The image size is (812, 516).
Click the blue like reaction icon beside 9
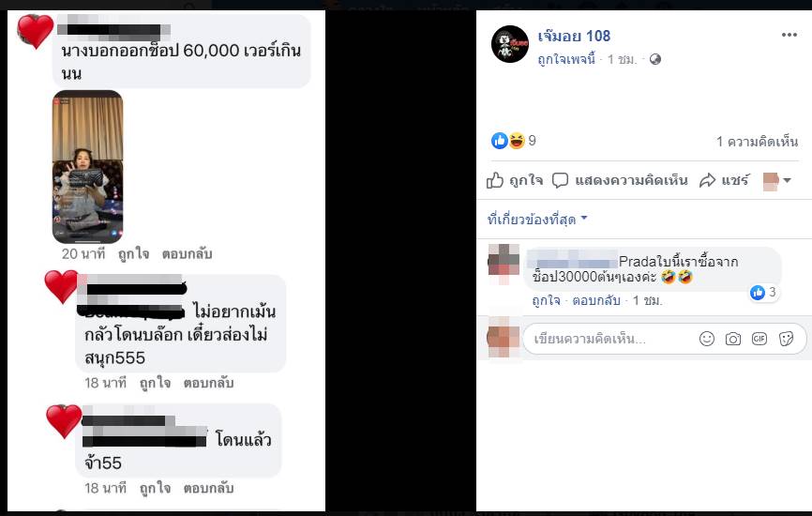click(499, 141)
